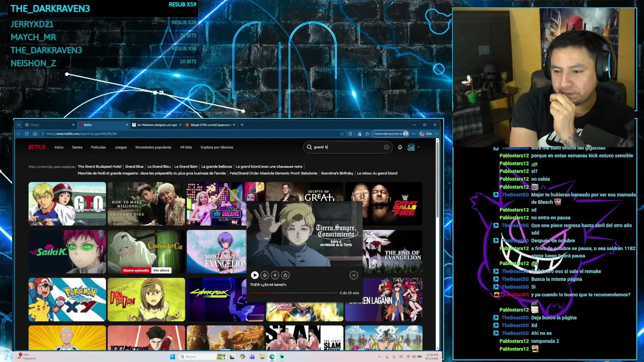Open the Cyberpunk thumbnail
This screenshot has height=362, width=644.
tap(216, 299)
